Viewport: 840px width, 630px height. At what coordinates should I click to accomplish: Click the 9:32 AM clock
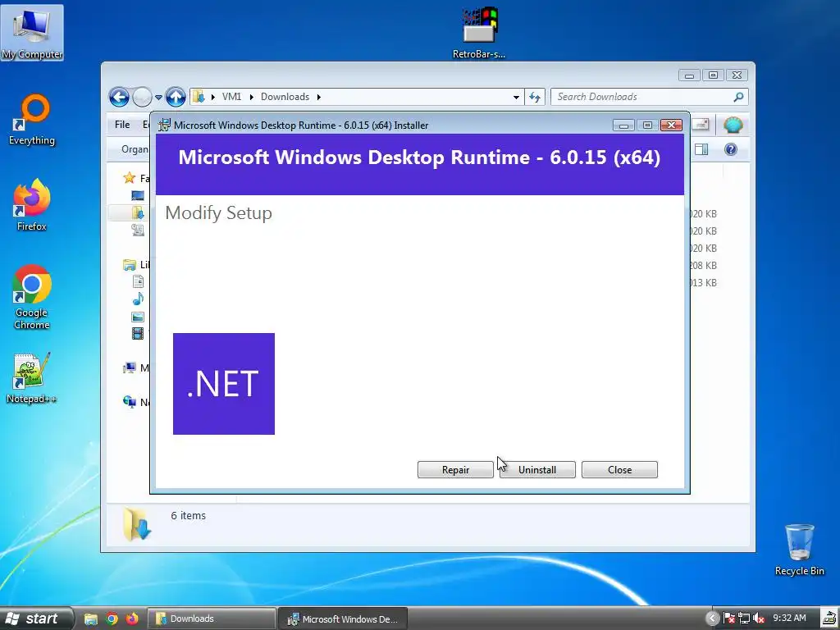coord(789,619)
